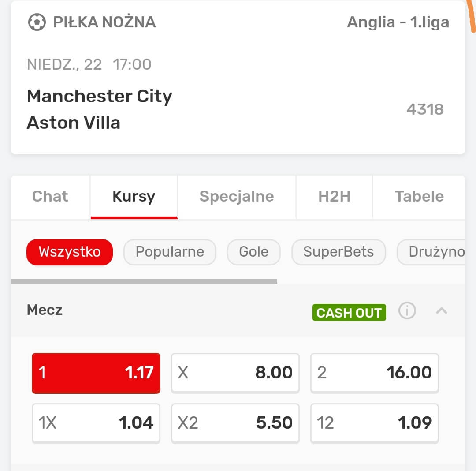Viewport: 476px width, 471px height.
Task: Open the Specjalne tab
Action: (237, 197)
